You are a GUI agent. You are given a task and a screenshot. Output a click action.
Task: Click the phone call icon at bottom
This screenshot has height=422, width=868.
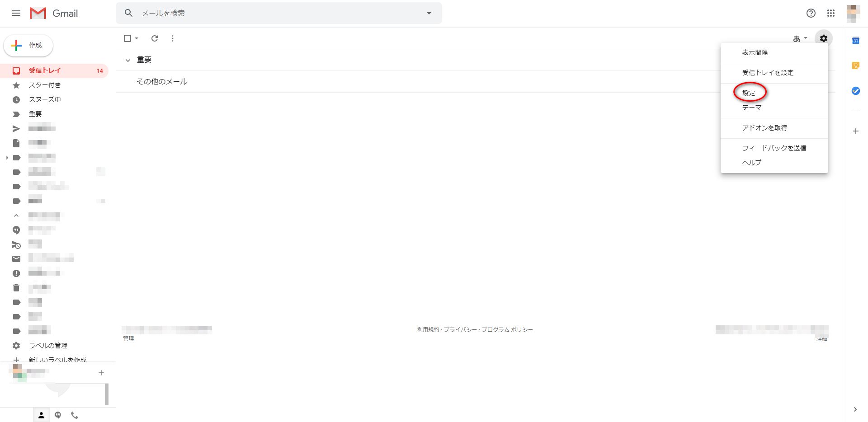75,415
